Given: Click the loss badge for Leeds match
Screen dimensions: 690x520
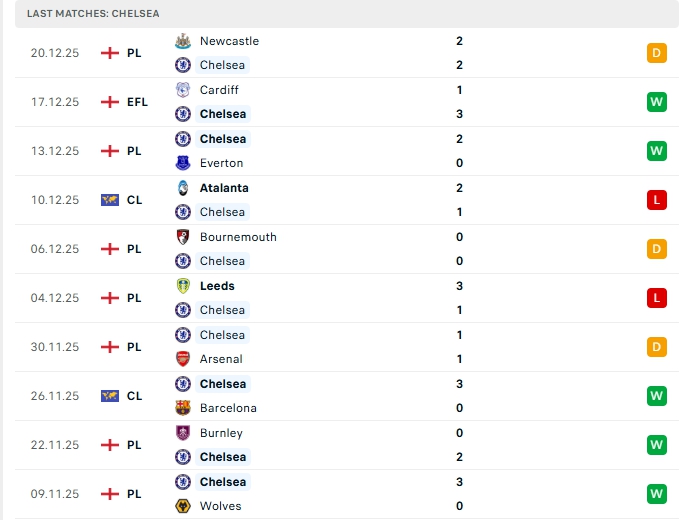Looking at the screenshot, I should coord(656,298).
